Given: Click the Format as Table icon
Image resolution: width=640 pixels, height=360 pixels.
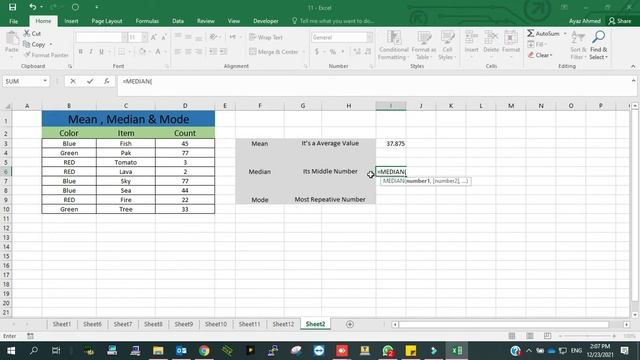Looking at the screenshot, I should coord(424,38).
